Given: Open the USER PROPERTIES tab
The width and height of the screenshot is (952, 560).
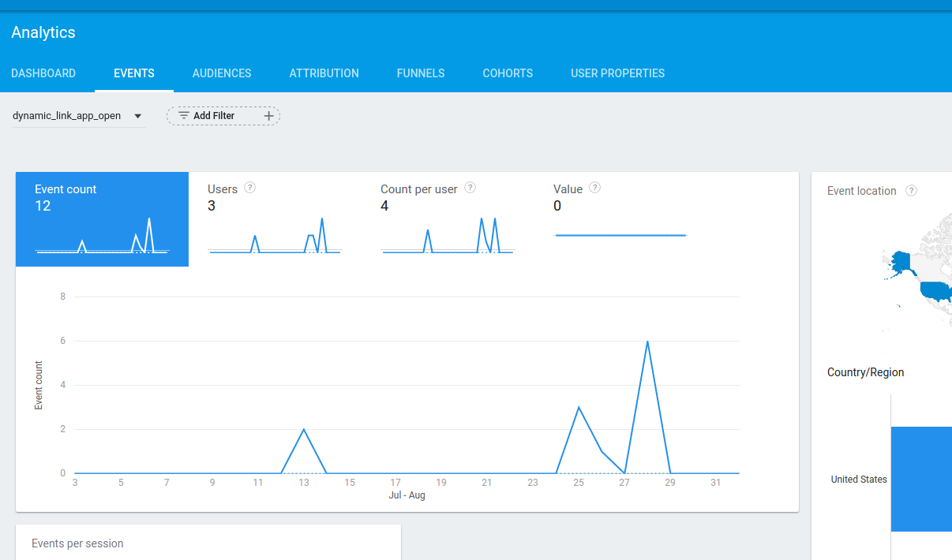Looking at the screenshot, I should pos(617,73).
